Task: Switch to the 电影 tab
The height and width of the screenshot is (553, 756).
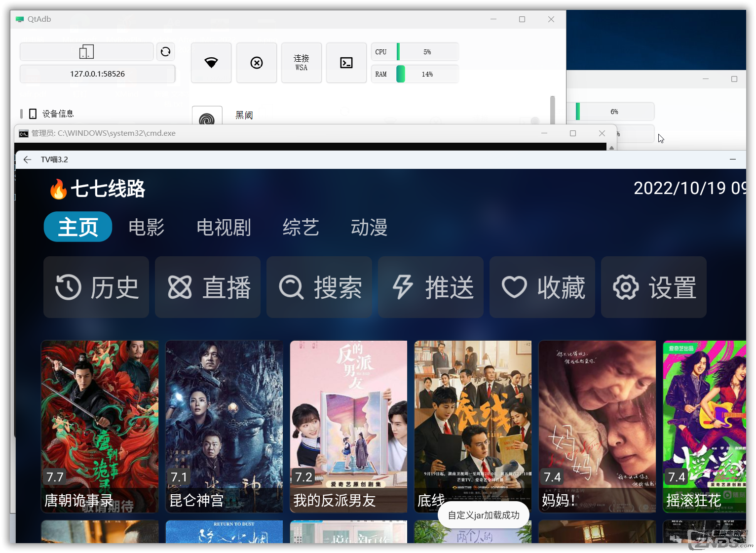Action: click(147, 227)
